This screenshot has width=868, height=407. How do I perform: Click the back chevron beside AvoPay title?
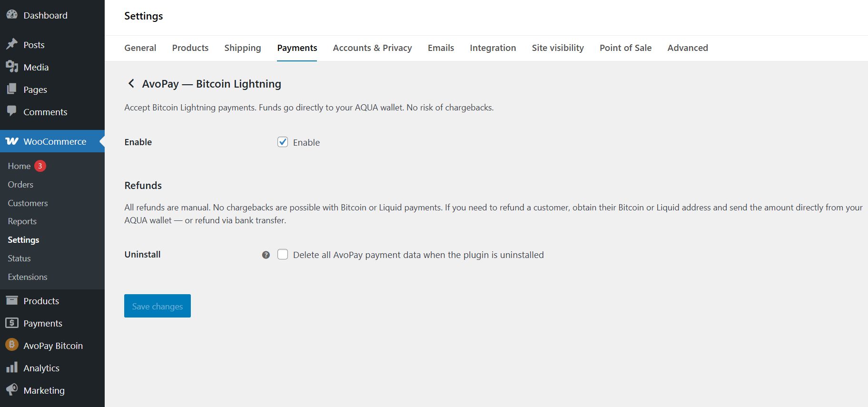pos(131,84)
